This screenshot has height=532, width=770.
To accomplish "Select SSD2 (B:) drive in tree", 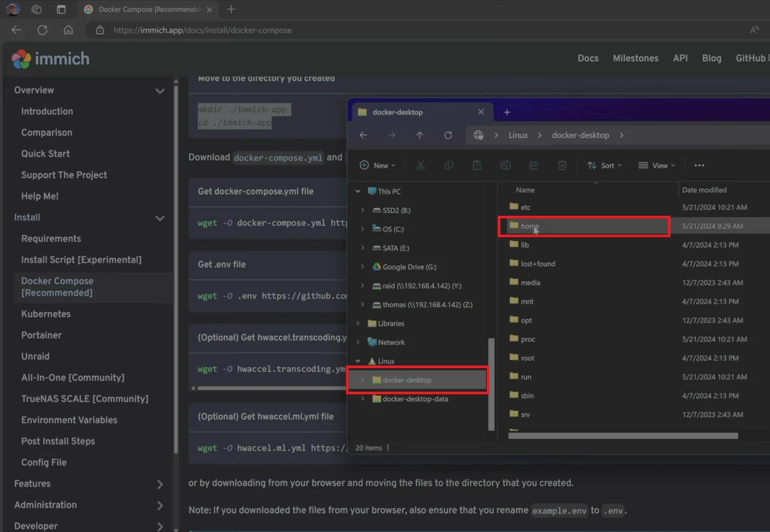I will (391, 210).
